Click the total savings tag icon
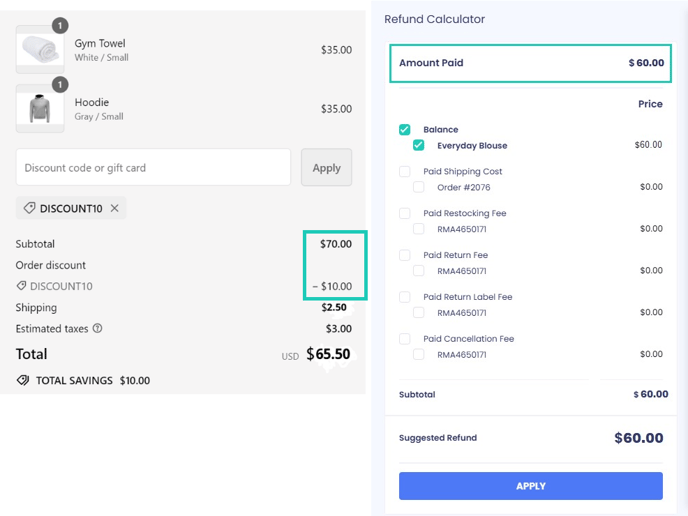The width and height of the screenshot is (688, 516). pos(23,380)
